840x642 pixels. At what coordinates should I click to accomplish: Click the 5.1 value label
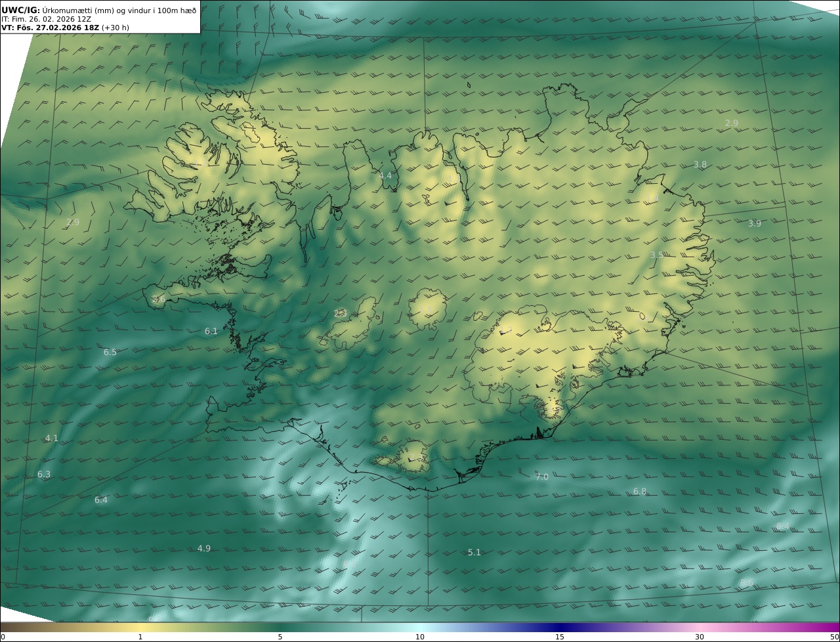click(474, 553)
